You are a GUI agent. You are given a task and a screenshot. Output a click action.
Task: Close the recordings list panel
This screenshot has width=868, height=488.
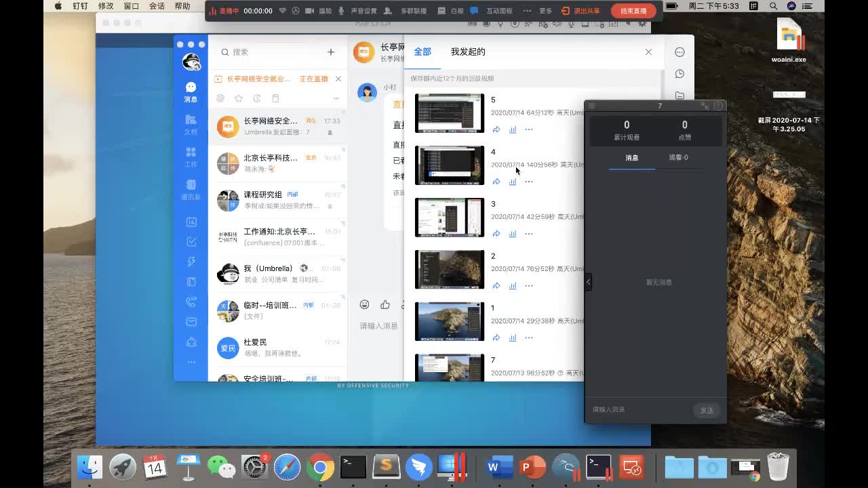648,52
